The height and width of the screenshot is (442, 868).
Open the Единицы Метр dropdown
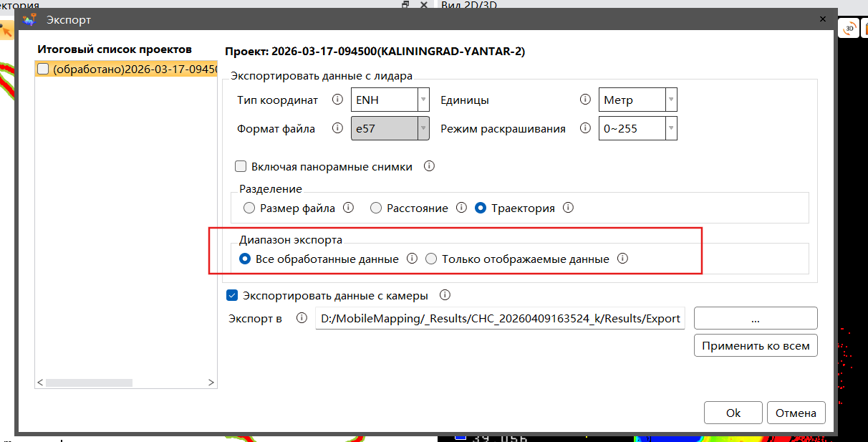click(638, 100)
